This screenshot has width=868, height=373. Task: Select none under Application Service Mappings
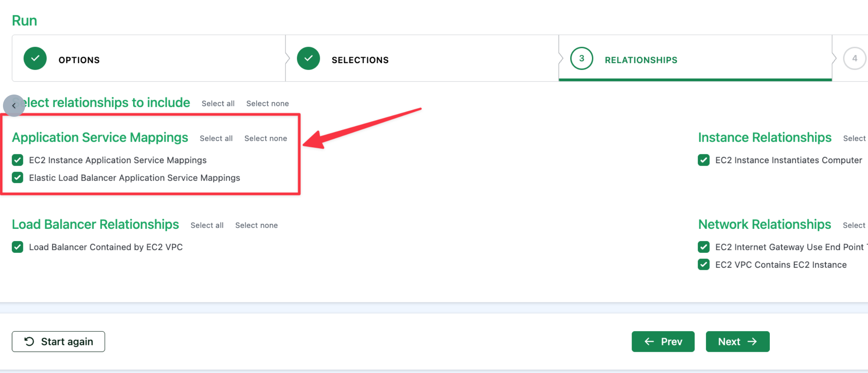265,138
